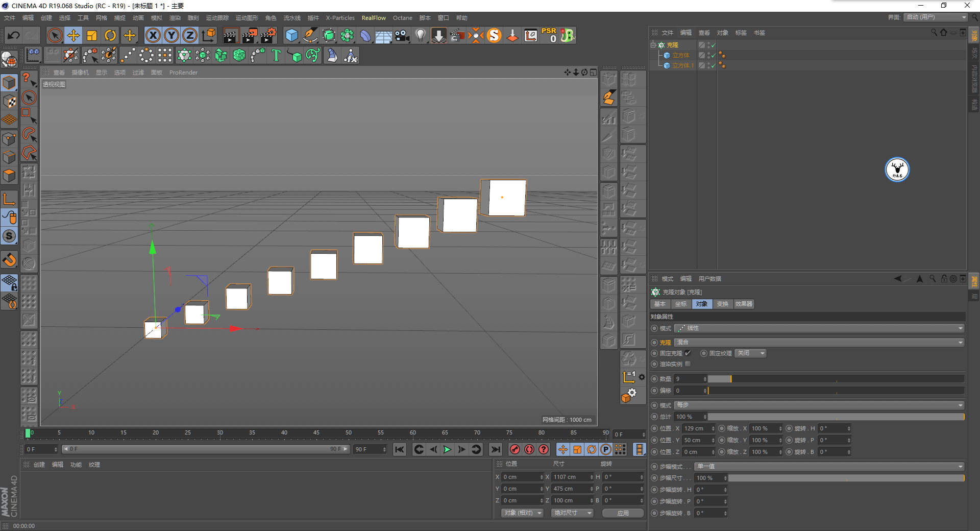Open the 模式 每步 dropdown
The width and height of the screenshot is (980, 531).
tap(819, 405)
